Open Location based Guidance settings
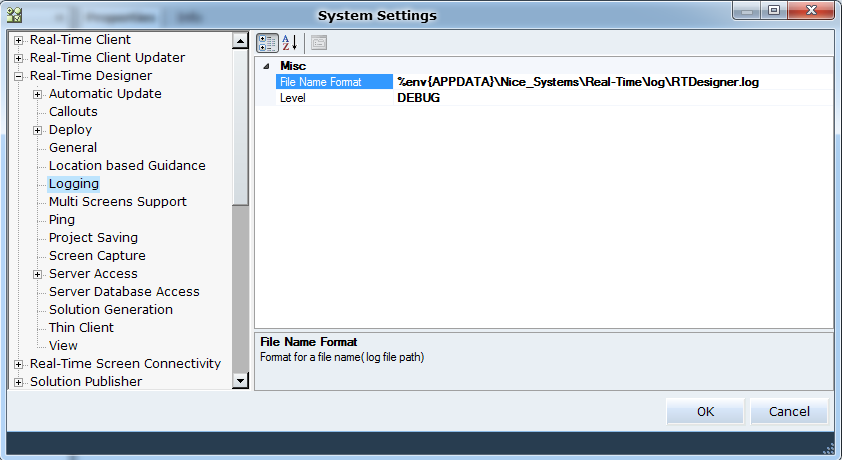The height and width of the screenshot is (460, 842). tap(127, 166)
